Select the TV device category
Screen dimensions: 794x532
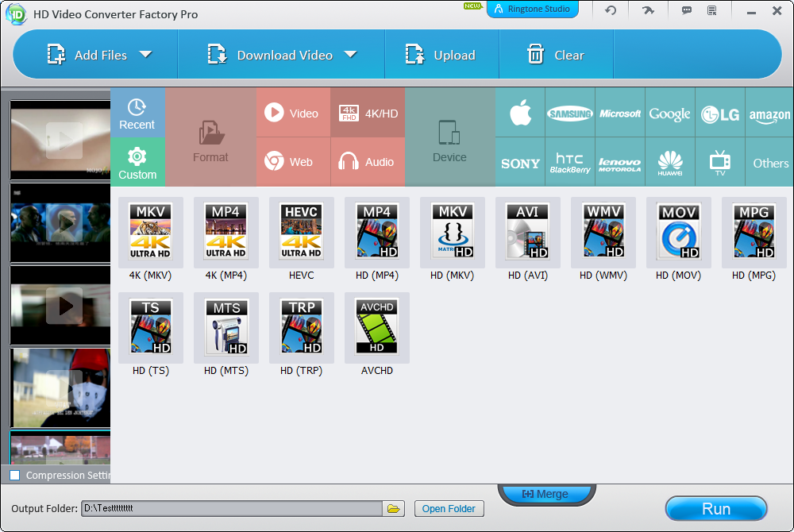[x=720, y=162]
